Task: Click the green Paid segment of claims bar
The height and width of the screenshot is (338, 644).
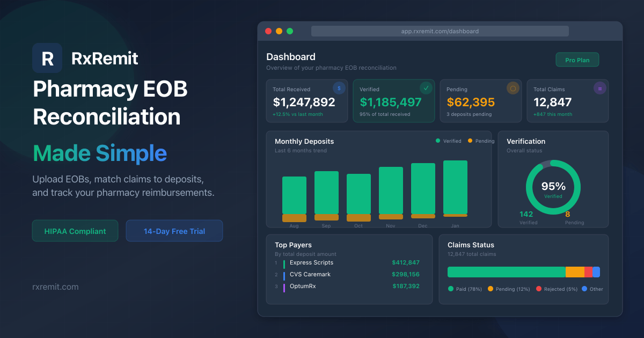Action: 507,272
